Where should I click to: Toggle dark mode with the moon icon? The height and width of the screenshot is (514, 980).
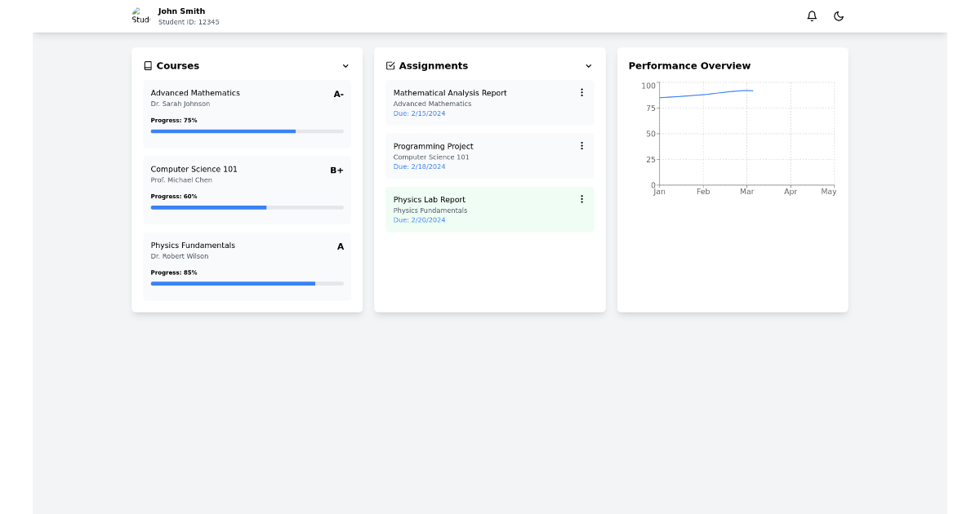coord(839,16)
